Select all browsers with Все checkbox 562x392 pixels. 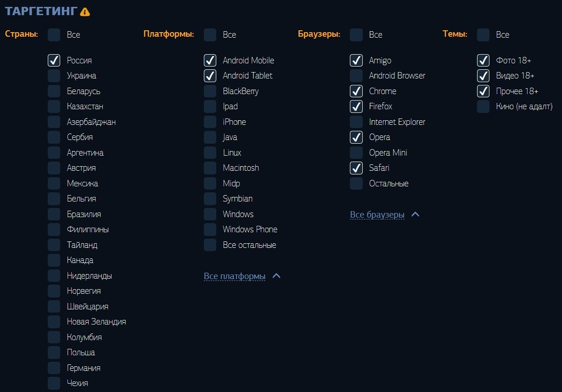tap(356, 35)
